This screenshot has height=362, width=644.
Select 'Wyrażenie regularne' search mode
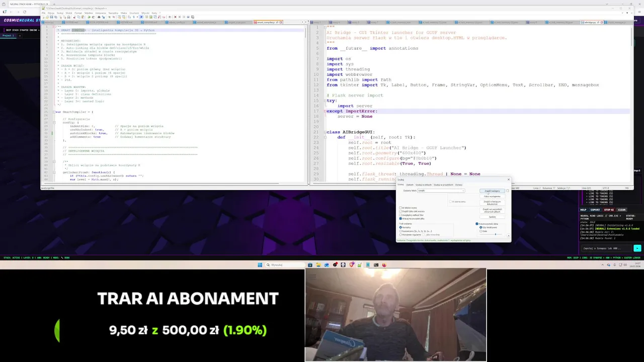(400, 235)
